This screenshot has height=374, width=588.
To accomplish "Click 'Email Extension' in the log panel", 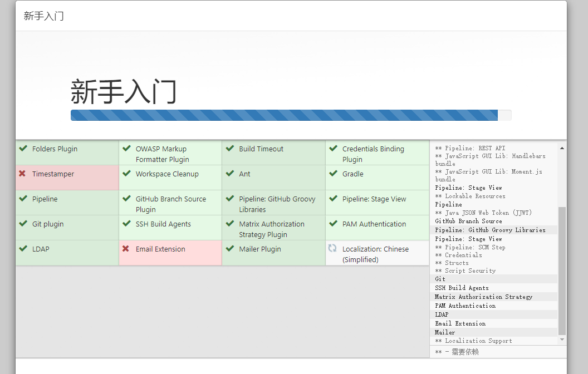I will (460, 323).
